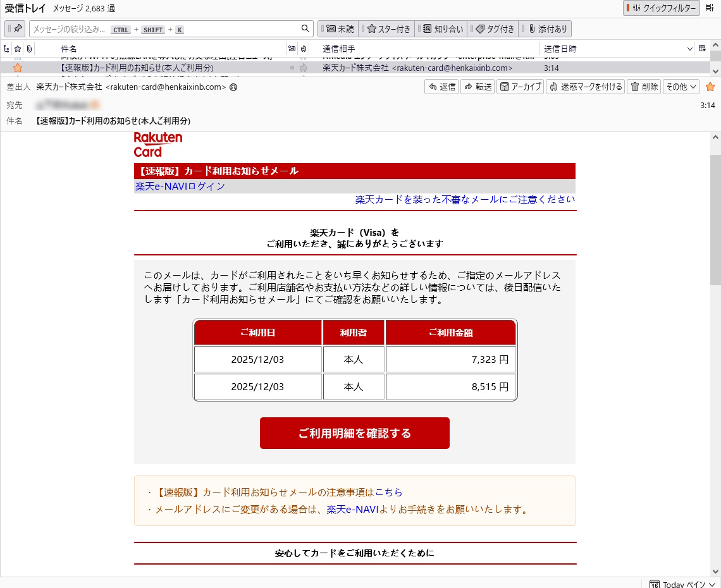Sort messages by 通信相手 column
This screenshot has height=588, width=721.
(339, 49)
